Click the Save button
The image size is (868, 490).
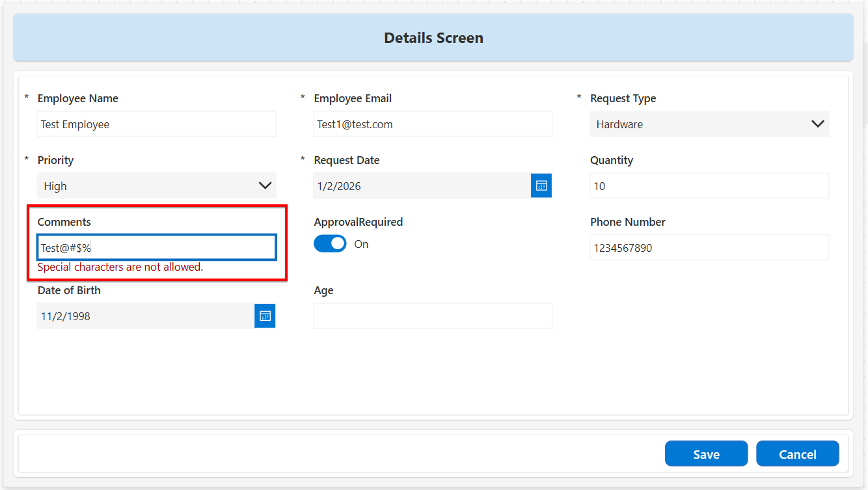(706, 454)
